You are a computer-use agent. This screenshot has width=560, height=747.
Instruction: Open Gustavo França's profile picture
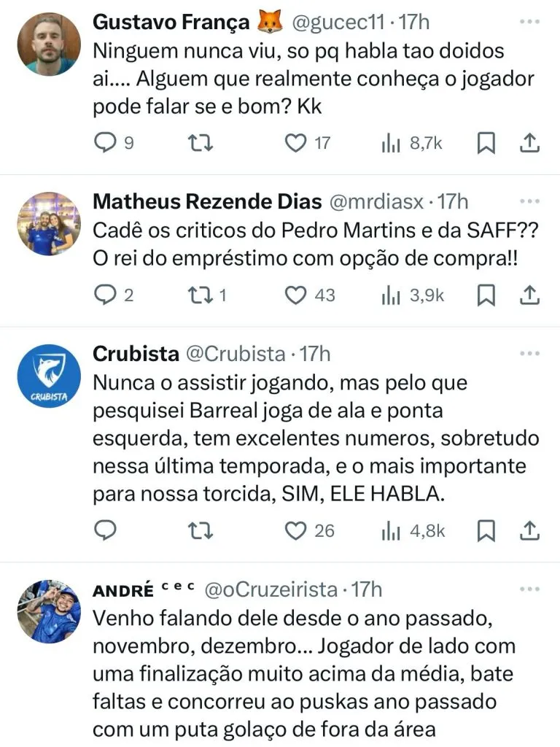(48, 44)
